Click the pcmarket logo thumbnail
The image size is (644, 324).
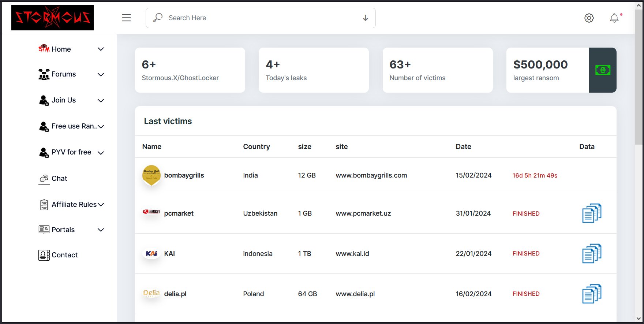coord(151,212)
